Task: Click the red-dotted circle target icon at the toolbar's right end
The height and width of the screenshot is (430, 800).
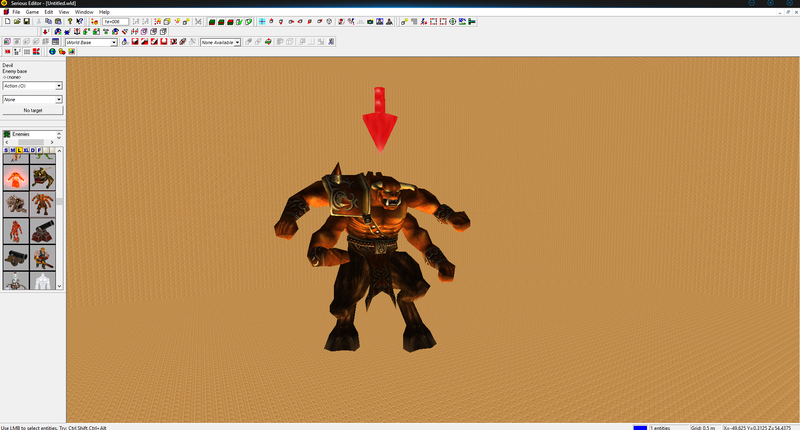Action: (x=453, y=21)
